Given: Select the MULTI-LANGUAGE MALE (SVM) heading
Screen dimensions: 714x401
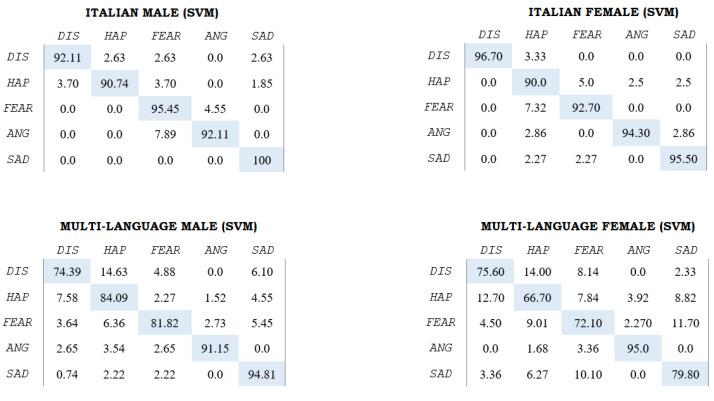Looking at the screenshot, I should (160, 227).
